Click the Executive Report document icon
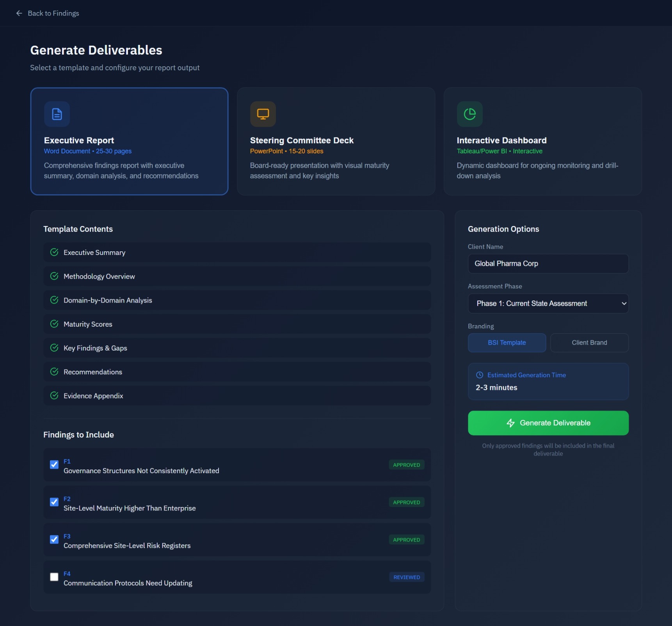672x626 pixels. tap(57, 114)
